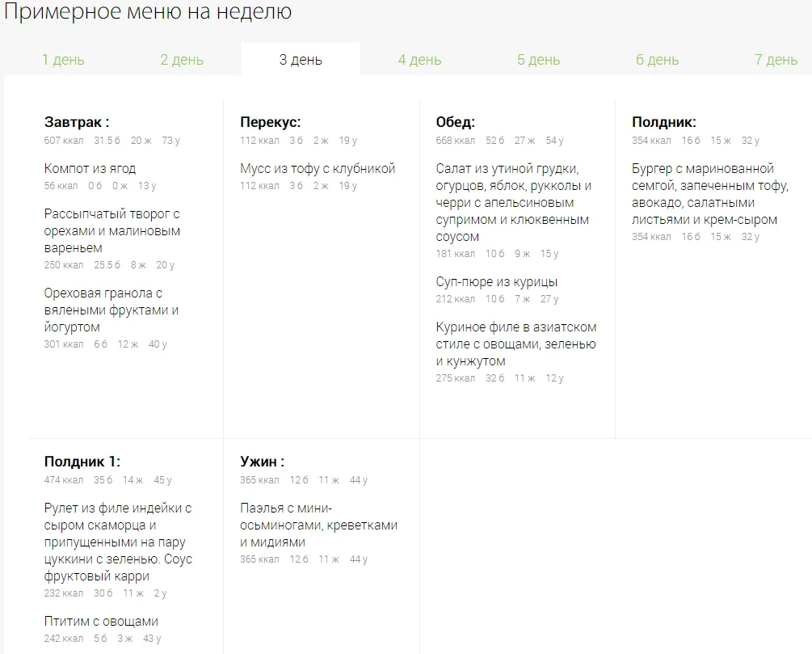Open the "Салат из утиной грудки" dish
812x654 pixels.
pyautogui.click(x=513, y=202)
